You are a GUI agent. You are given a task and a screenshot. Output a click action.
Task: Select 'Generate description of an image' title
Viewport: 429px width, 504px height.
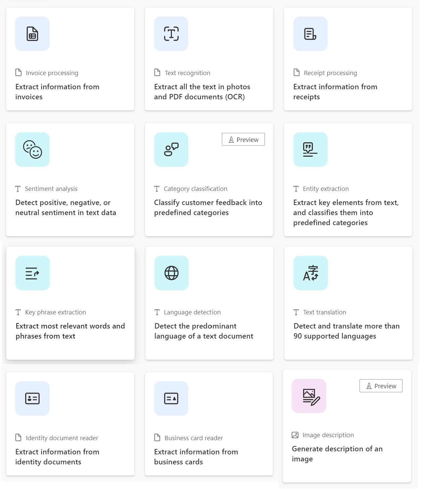coord(337,454)
